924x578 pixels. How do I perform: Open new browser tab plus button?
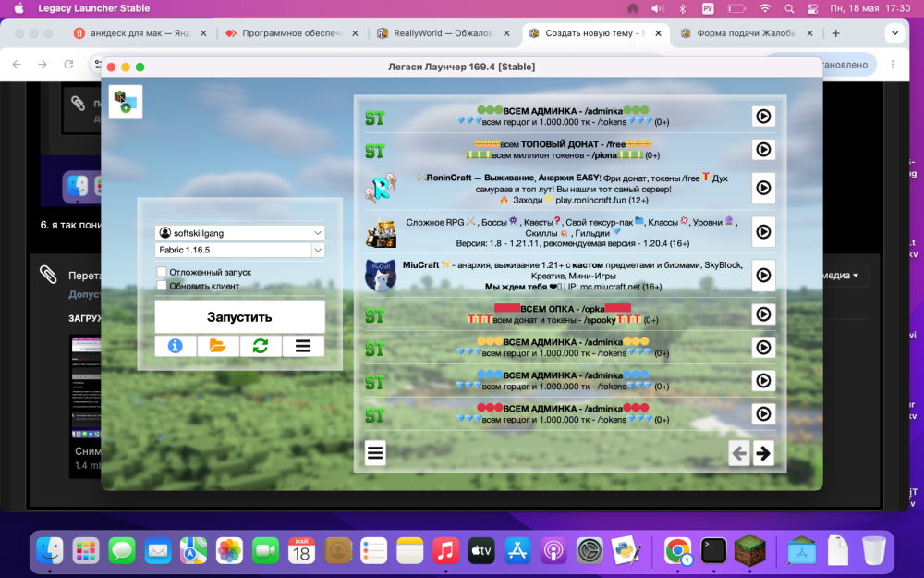(835, 33)
